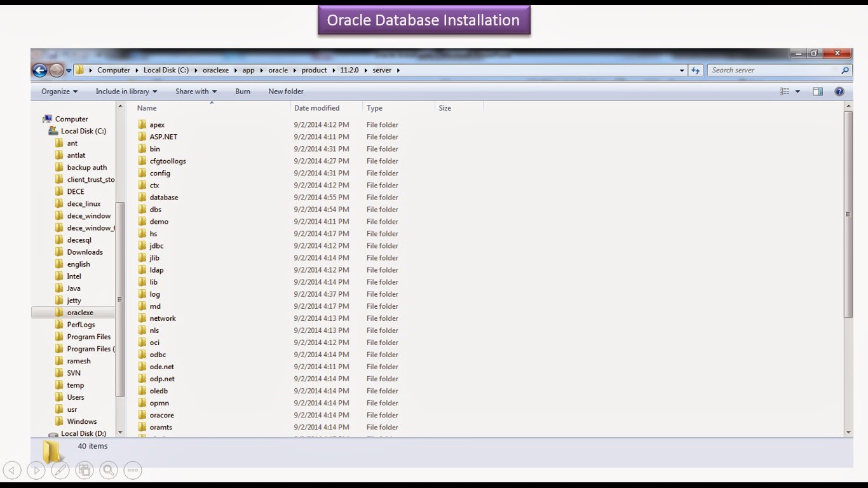Select the apex folder icon
Image resolution: width=868 pixels, height=488 pixels.
tap(142, 125)
